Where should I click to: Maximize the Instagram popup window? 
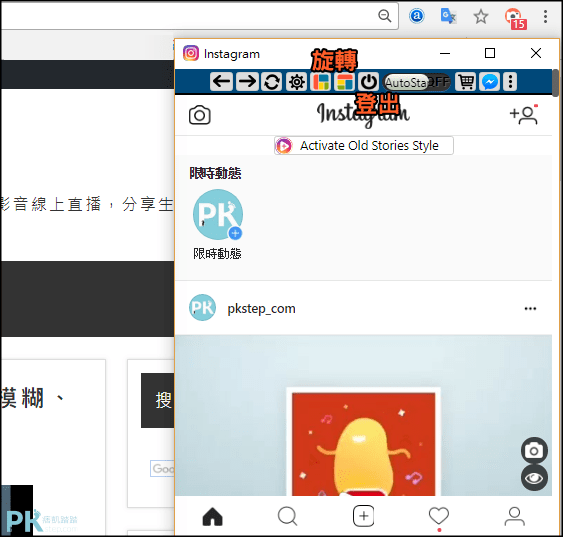[490, 53]
